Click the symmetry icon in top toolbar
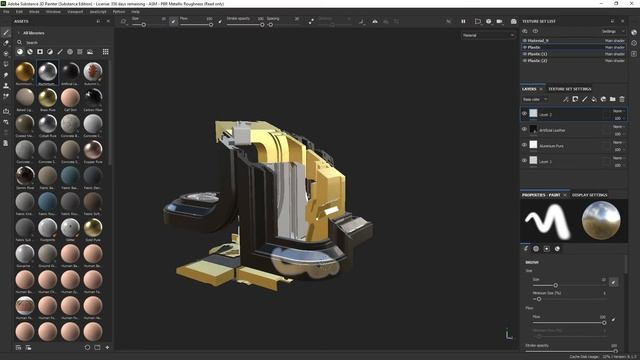The height and width of the screenshot is (360, 640). [x=375, y=21]
